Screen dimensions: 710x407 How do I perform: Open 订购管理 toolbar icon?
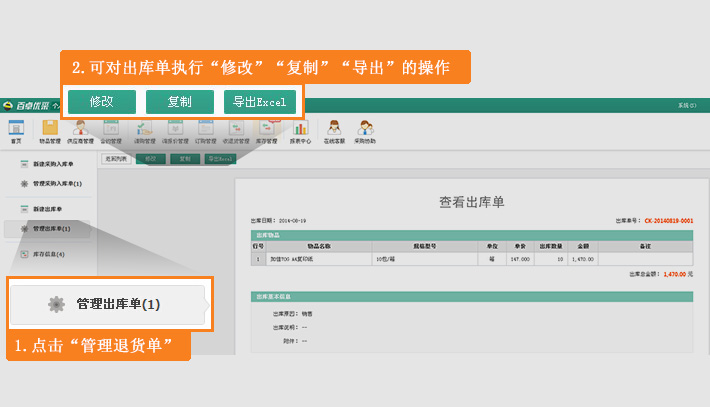205,130
